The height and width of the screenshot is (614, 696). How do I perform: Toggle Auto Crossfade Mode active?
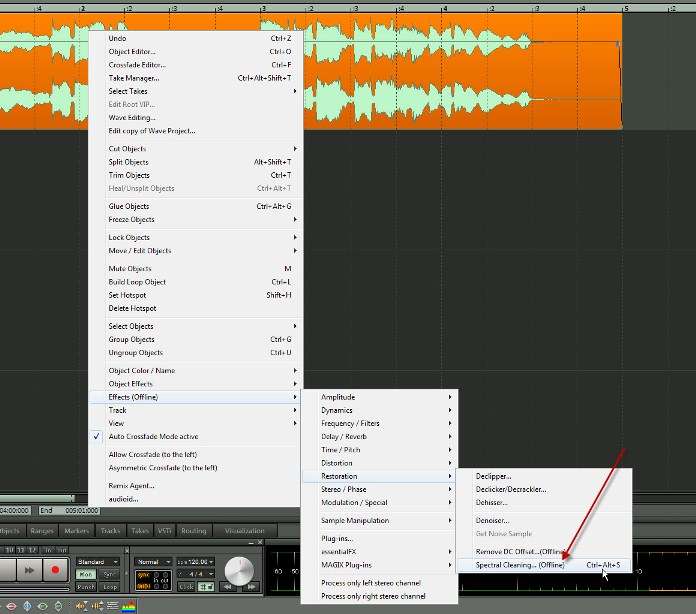click(195, 436)
